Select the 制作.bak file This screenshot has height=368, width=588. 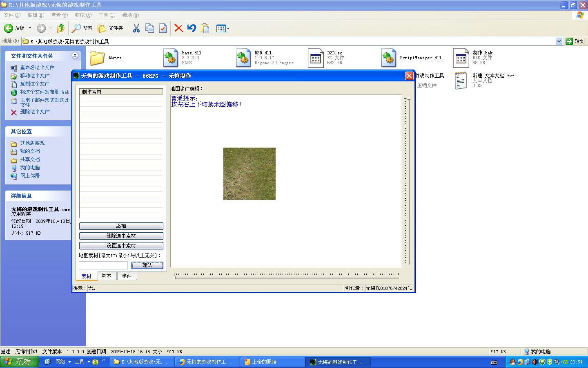(473, 58)
